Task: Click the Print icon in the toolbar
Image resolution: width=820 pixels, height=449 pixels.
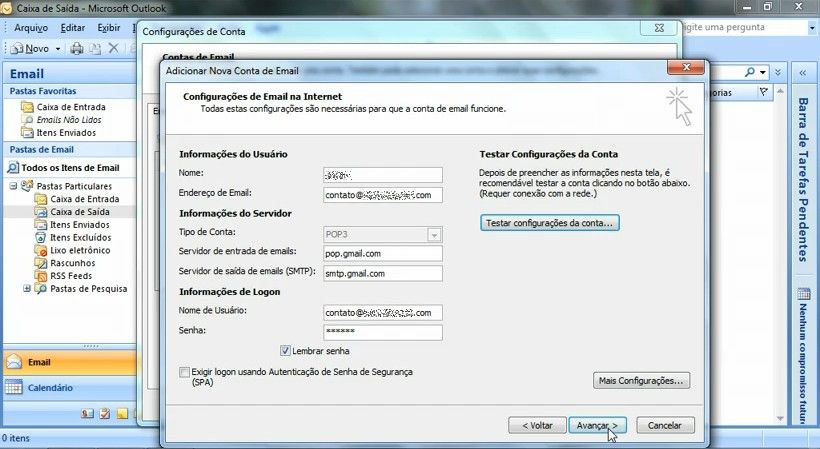Action: pos(75,48)
